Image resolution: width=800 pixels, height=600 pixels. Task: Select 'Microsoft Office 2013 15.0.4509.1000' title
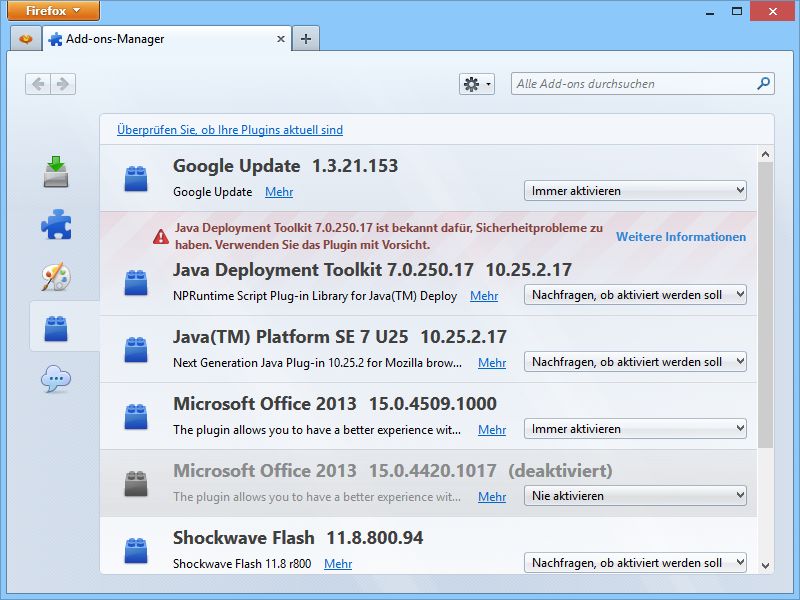[x=335, y=404]
